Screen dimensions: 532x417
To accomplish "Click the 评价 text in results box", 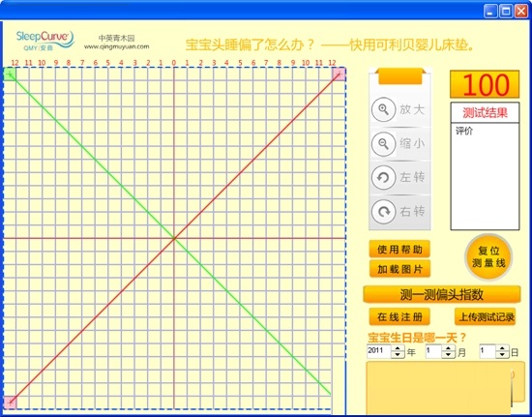I will tap(464, 131).
